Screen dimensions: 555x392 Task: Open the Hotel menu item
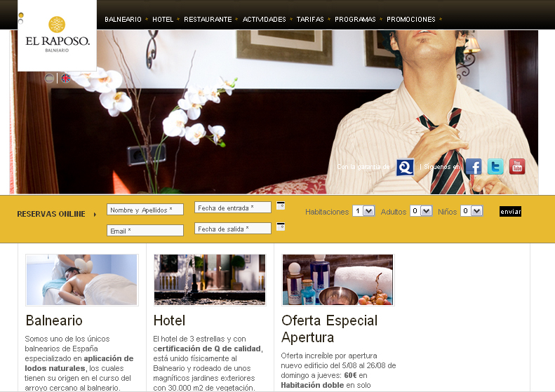(x=163, y=20)
